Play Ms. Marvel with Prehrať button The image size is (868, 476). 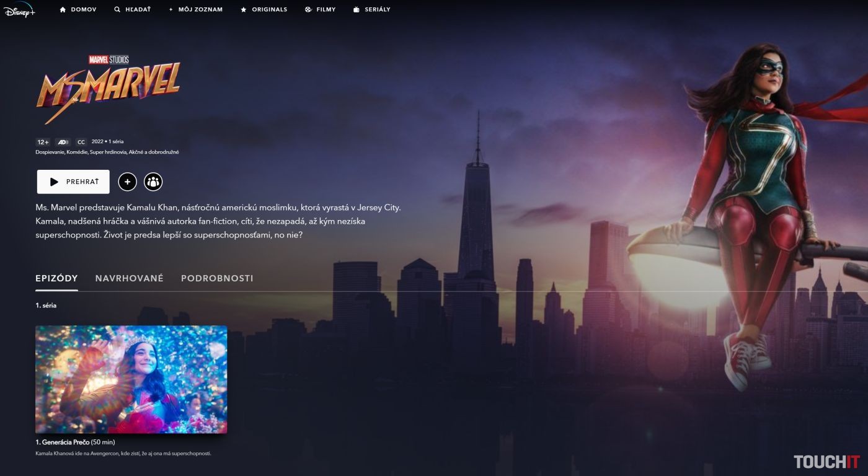click(73, 182)
